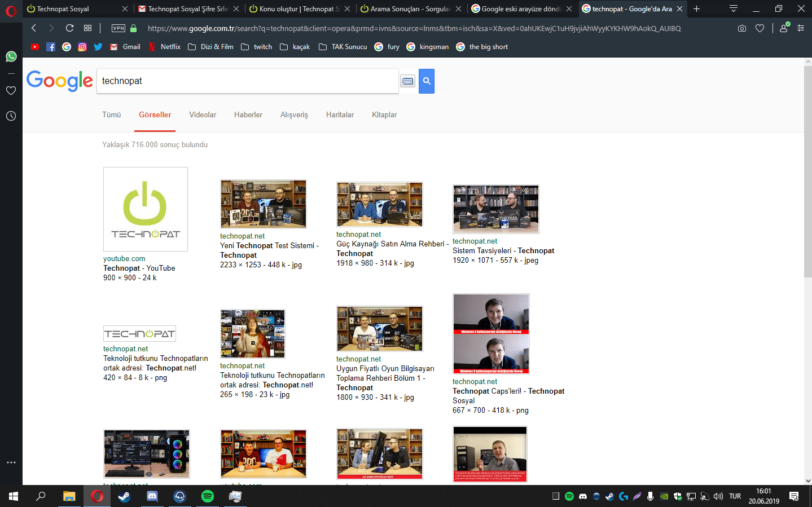Viewport: 812px width, 507px height.
Task: Reload the current page
Action: (69, 28)
